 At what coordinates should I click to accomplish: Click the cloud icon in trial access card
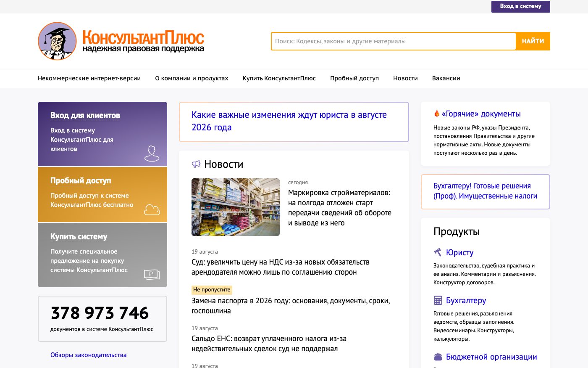point(152,209)
